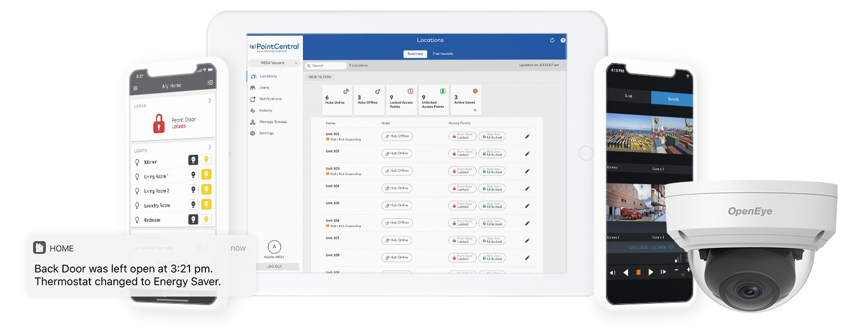868x330 pixels.
Task: Select the Live tab in camera app
Action: (x=629, y=96)
